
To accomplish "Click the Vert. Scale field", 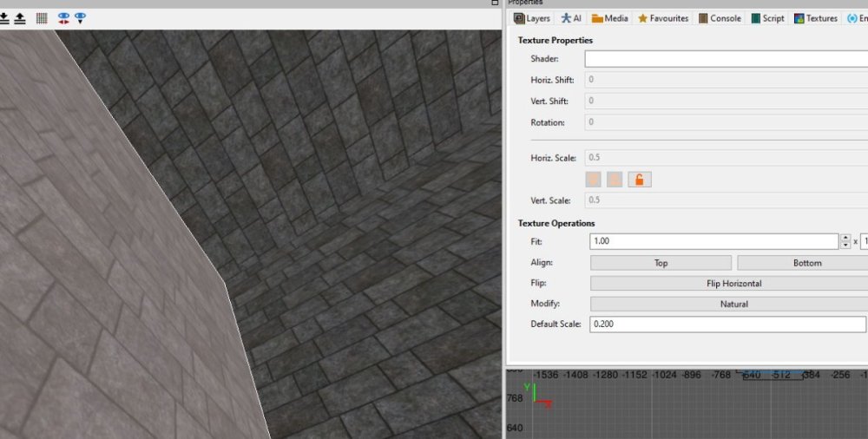I will tap(727, 200).
